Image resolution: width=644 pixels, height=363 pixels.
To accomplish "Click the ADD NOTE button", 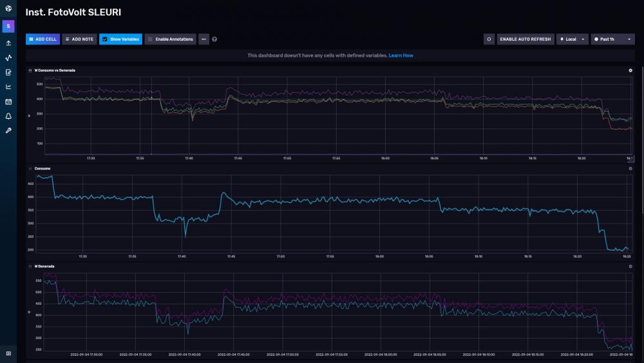I will tap(79, 39).
